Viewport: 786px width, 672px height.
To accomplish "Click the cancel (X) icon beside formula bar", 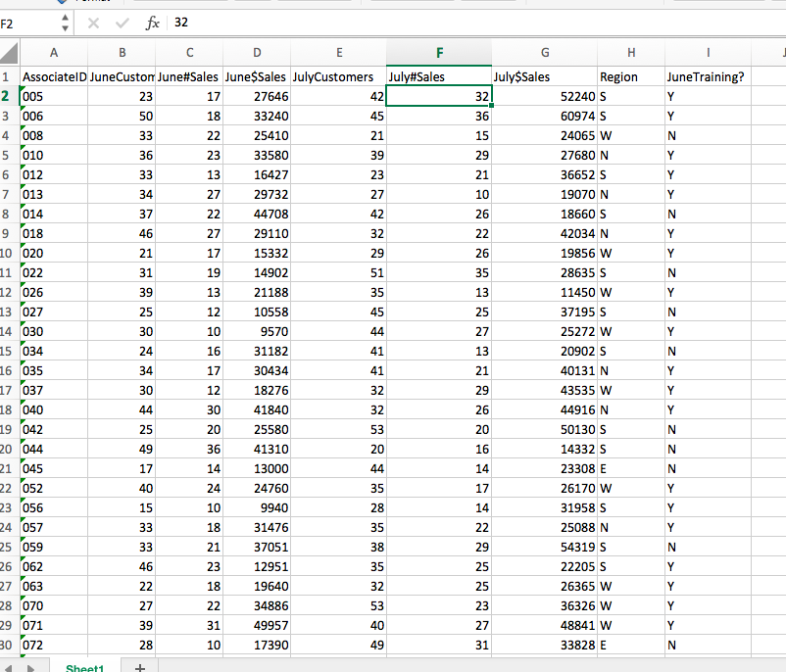I will pyautogui.click(x=94, y=22).
